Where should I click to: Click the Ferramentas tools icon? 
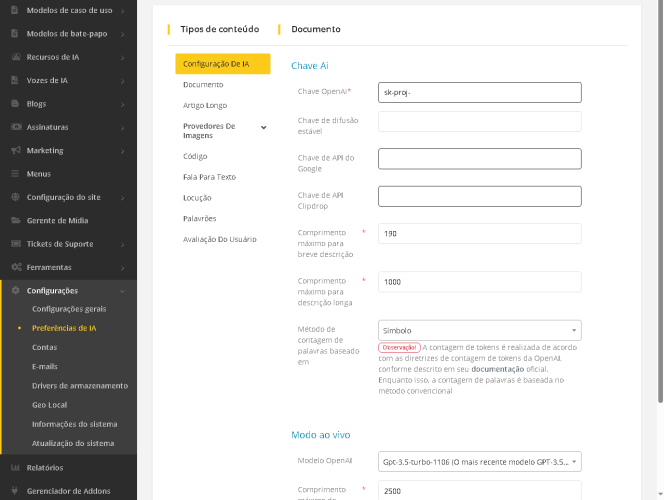pyautogui.click(x=16, y=268)
